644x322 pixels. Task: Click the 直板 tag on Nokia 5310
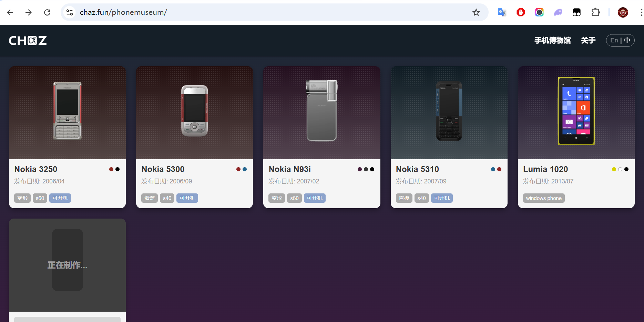(404, 198)
